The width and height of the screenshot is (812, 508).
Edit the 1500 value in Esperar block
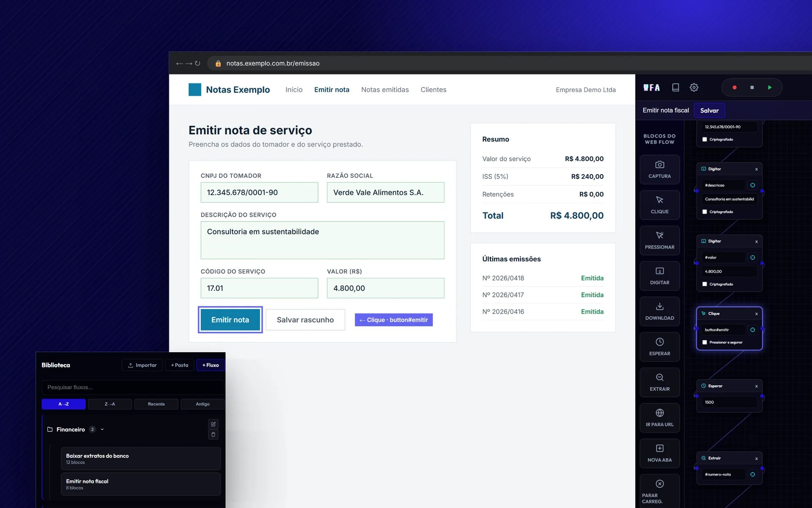(x=729, y=402)
